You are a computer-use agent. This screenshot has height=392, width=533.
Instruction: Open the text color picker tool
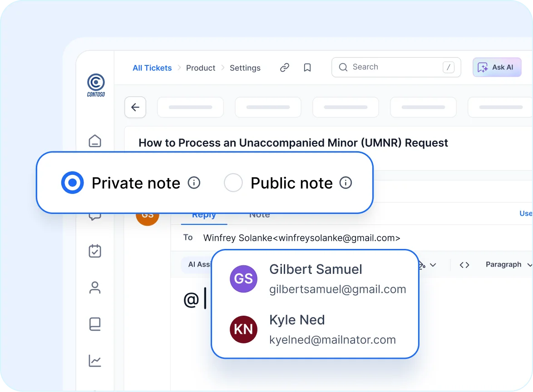(421, 265)
